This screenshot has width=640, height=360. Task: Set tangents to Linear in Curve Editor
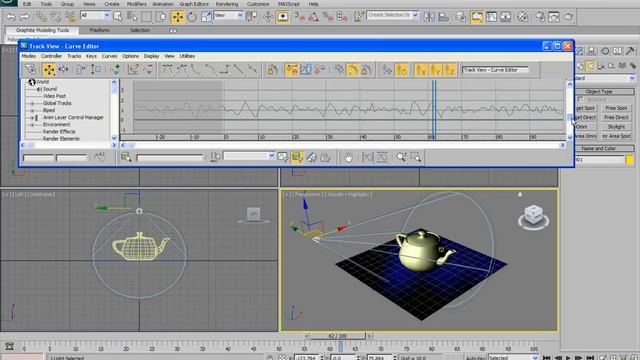239,70
